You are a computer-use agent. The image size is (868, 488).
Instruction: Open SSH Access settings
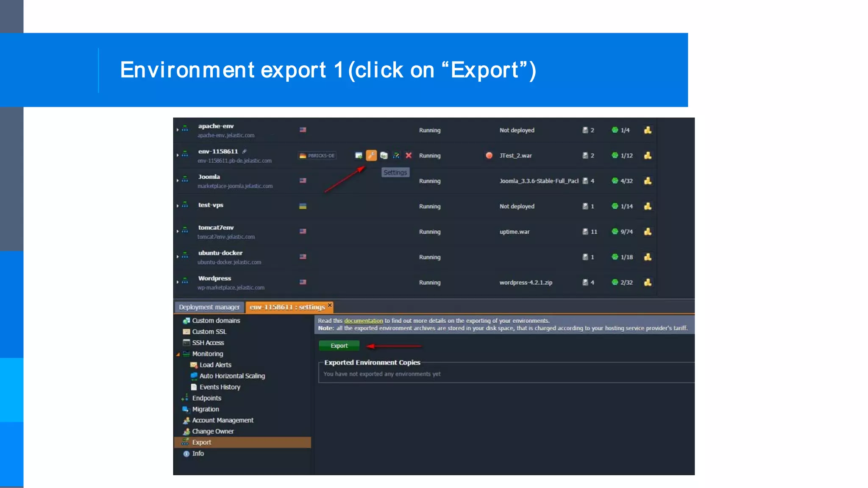click(208, 343)
